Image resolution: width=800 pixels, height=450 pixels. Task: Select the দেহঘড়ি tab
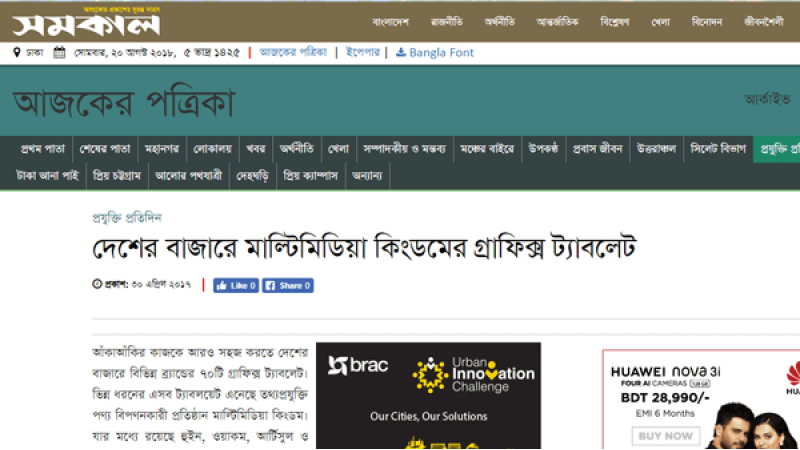tap(253, 176)
